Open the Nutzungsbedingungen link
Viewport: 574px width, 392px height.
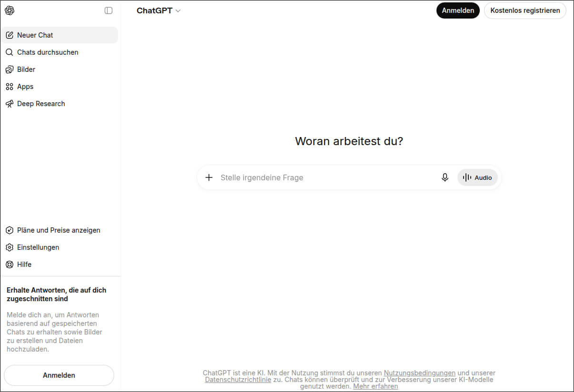click(420, 373)
